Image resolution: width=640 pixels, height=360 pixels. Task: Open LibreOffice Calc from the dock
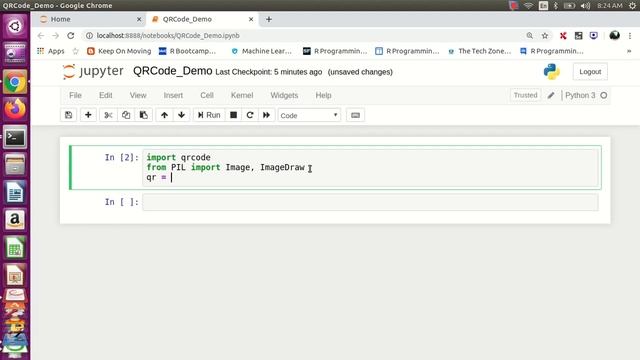[15, 248]
